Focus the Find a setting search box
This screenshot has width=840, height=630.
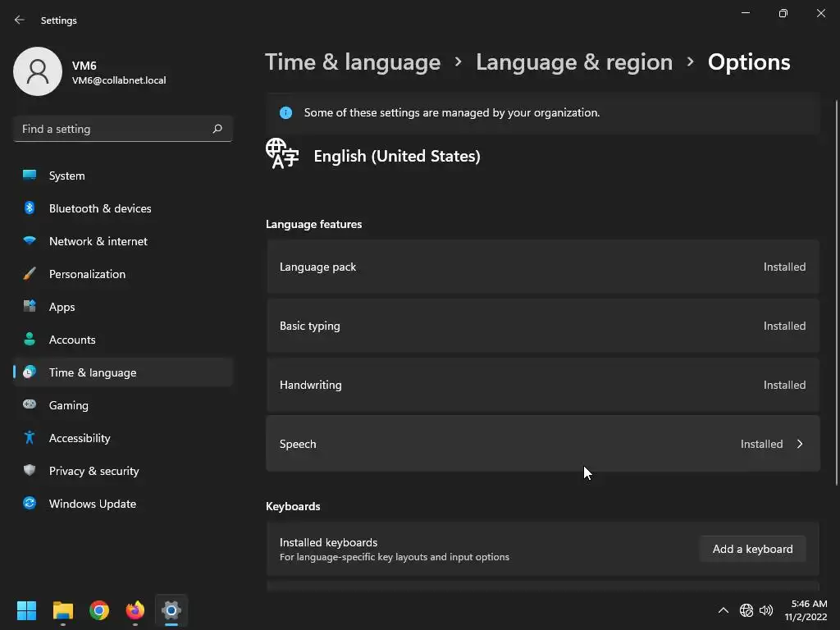click(x=113, y=129)
